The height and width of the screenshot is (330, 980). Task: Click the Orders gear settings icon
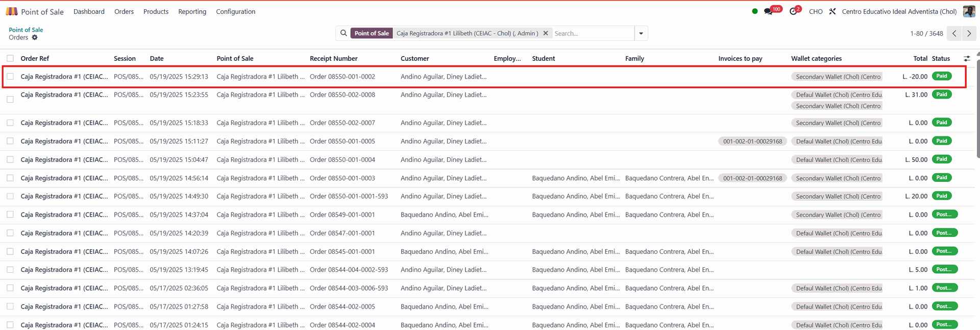click(x=35, y=37)
